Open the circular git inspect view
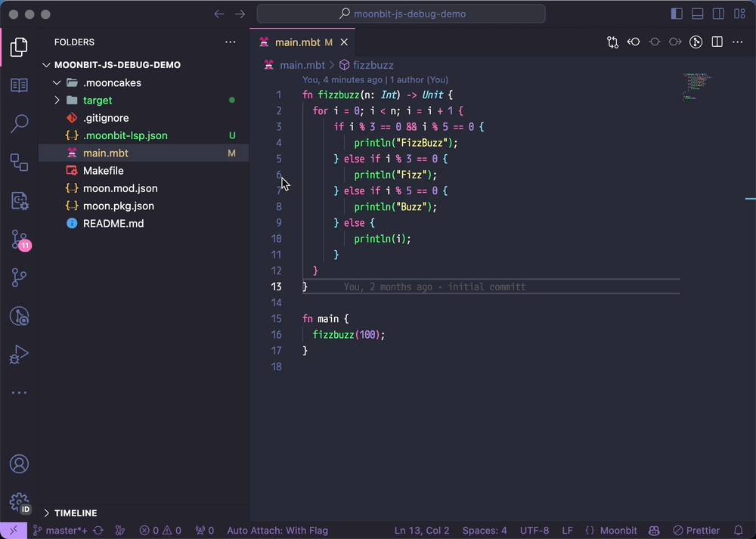 pos(19,316)
